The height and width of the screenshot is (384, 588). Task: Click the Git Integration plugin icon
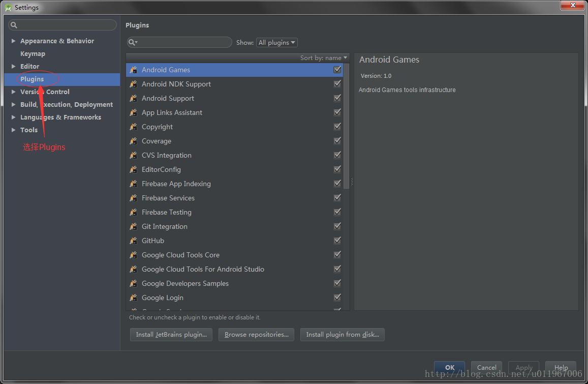133,227
